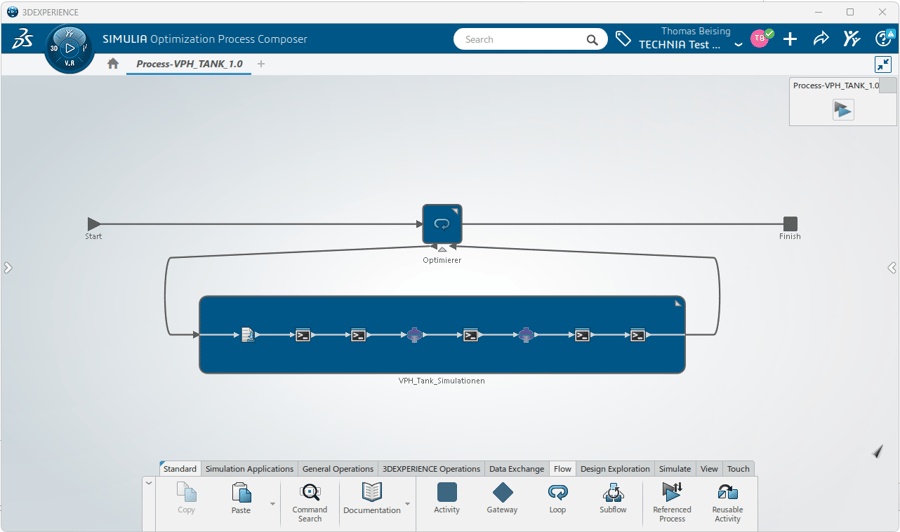Image resolution: width=900 pixels, height=532 pixels.
Task: Expand the right side panel arrow
Action: click(892, 267)
